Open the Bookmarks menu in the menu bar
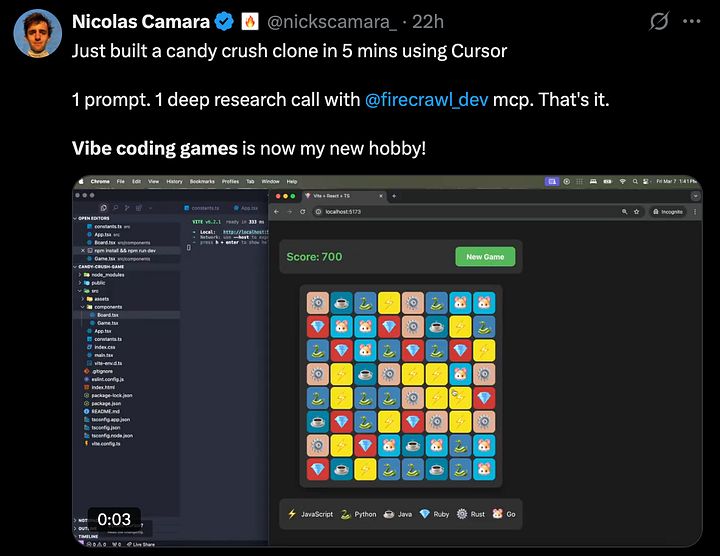Screen dimensions: 720x556 [202, 181]
